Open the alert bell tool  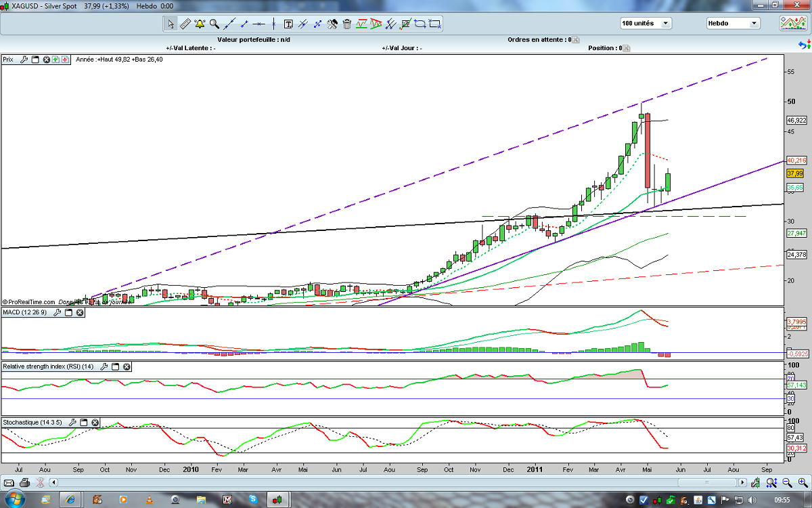tap(200, 24)
